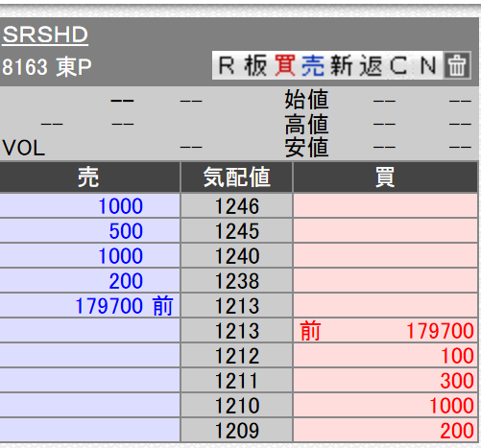Viewport: 481px width, 448px height.
Task: Select the 新 new order icon
Action: coord(341,65)
